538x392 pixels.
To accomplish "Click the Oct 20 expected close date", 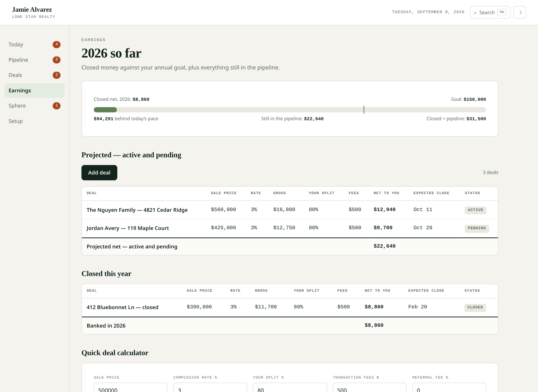I will coord(423,228).
